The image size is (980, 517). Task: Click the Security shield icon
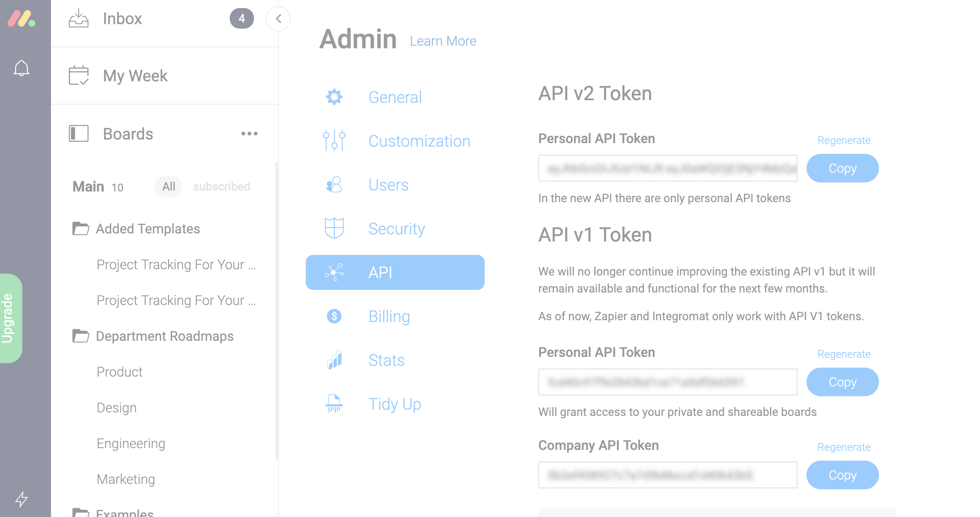334,228
